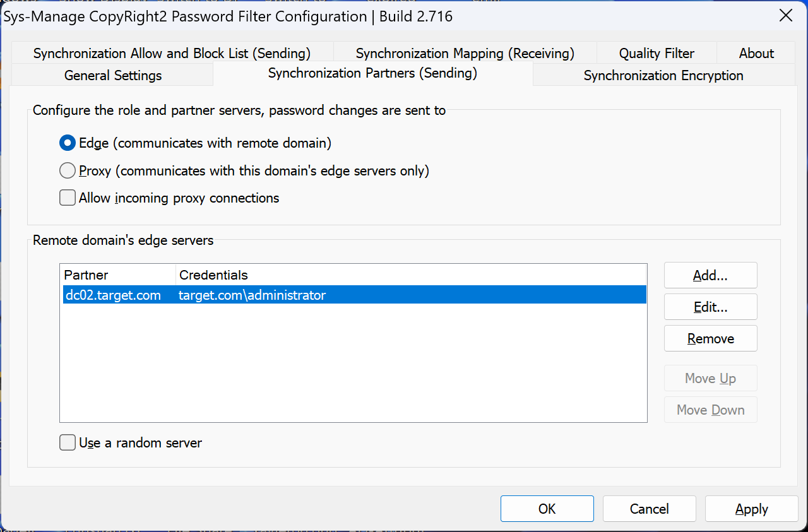Remove the selected partner entry
This screenshot has height=532, width=808.
(710, 339)
